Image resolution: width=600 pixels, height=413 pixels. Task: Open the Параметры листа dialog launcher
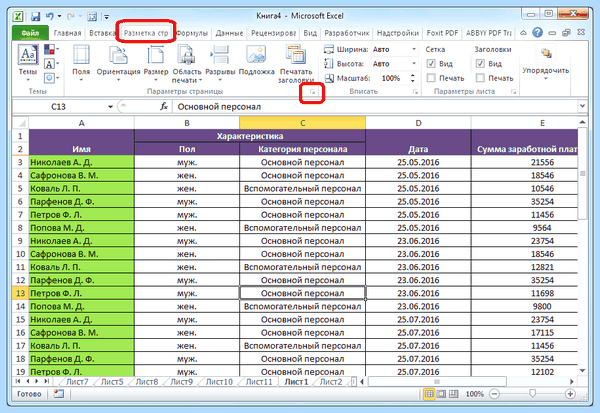pos(514,92)
